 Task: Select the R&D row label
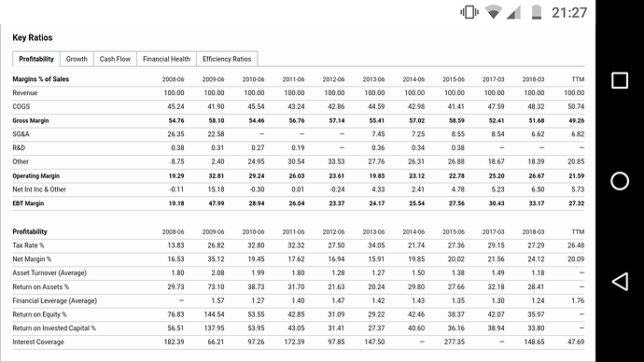(x=19, y=147)
